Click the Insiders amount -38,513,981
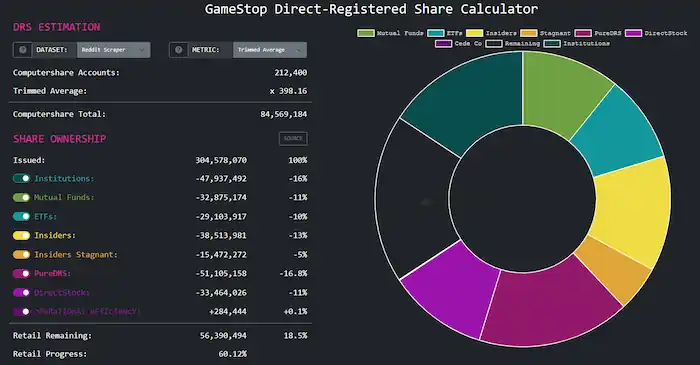Image resolution: width=700 pixels, height=365 pixels. [x=221, y=235]
